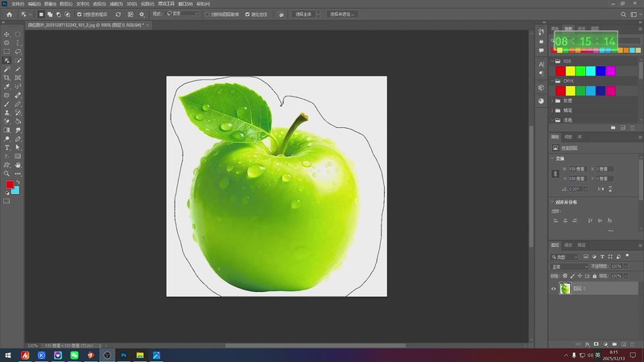Click the Select Subject button
This screenshot has height=362, width=644.
(303, 14)
